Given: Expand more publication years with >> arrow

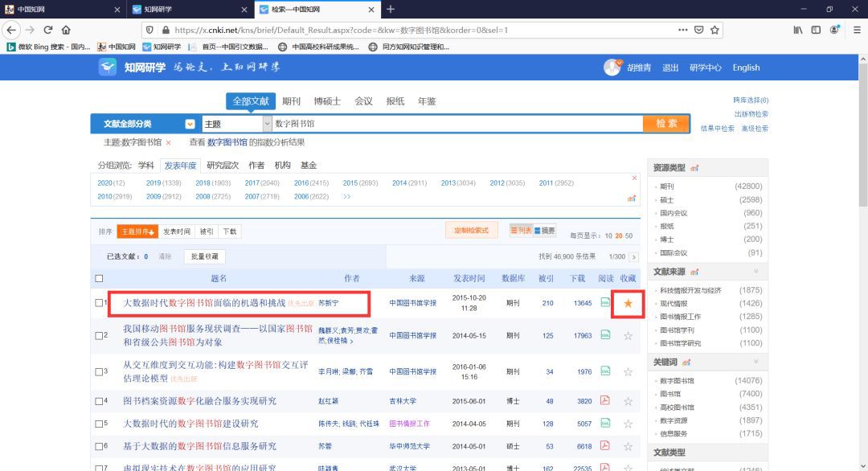Looking at the screenshot, I should [346, 196].
